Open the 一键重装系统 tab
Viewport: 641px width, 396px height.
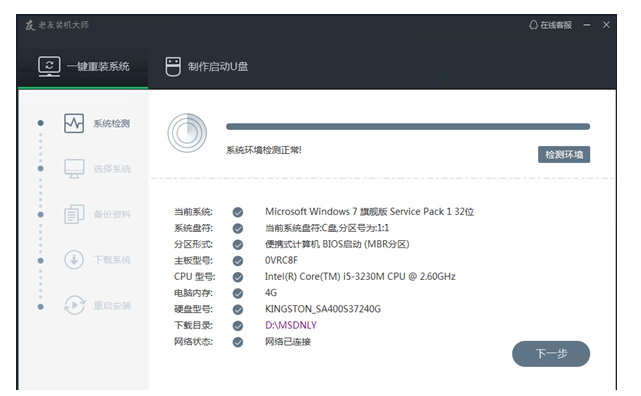click(83, 67)
